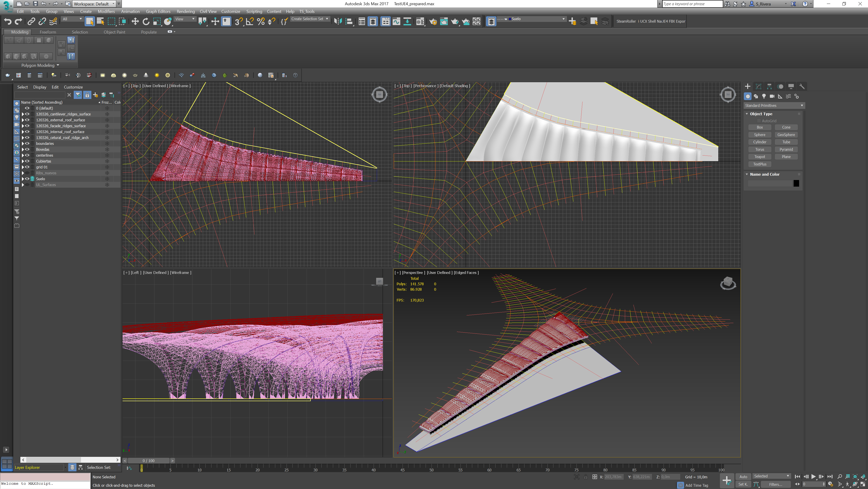Open the Modify command panel tab
The height and width of the screenshot is (489, 868).
point(758,86)
